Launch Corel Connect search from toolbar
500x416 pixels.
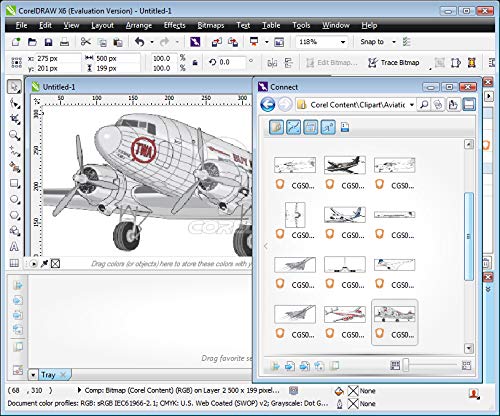[195, 42]
